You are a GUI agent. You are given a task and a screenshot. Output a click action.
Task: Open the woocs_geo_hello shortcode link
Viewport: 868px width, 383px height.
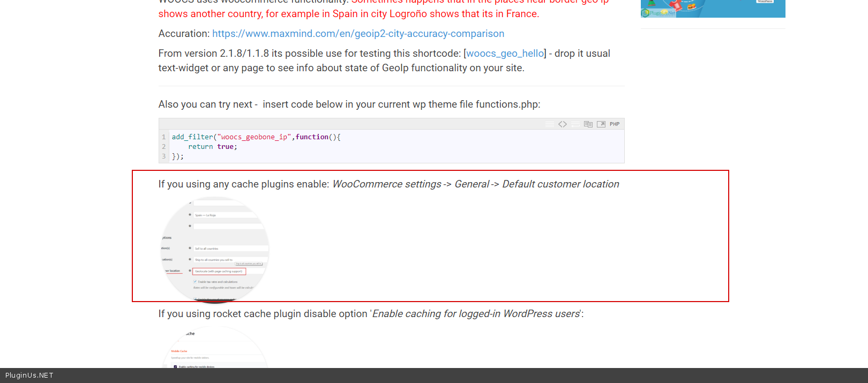click(505, 54)
